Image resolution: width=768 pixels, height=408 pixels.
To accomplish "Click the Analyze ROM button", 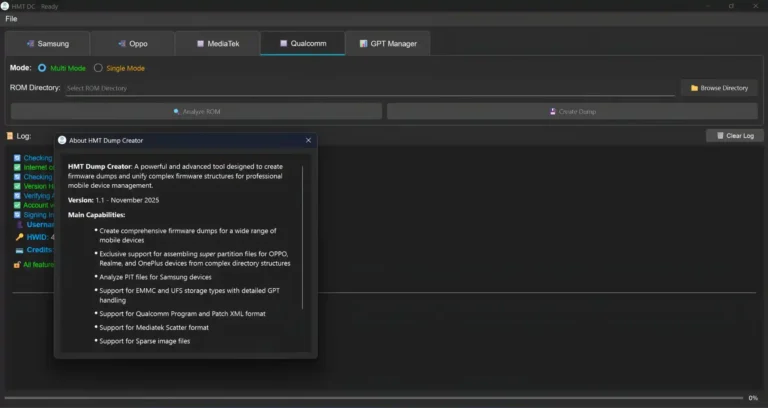I will 196,111.
